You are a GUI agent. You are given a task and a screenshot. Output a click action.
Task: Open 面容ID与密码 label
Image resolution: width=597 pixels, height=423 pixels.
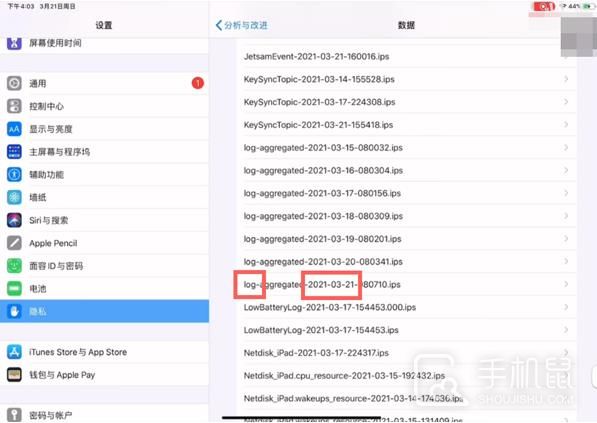[56, 266]
